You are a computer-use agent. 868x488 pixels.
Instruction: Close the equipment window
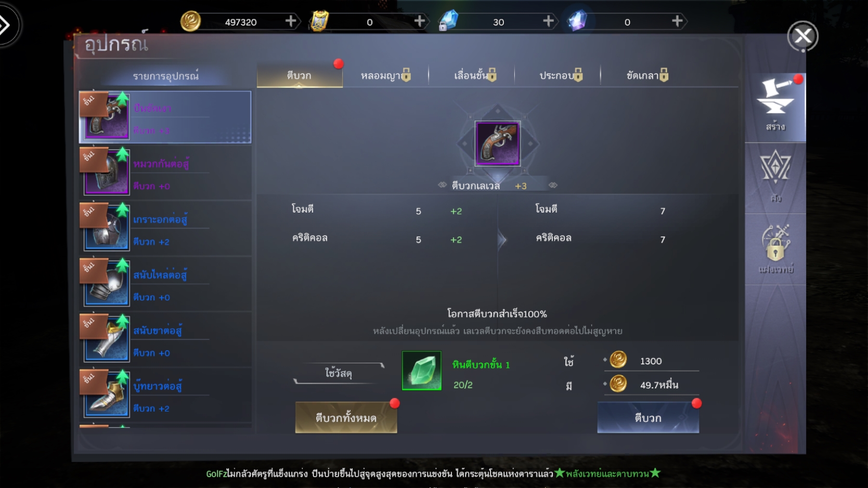(802, 36)
